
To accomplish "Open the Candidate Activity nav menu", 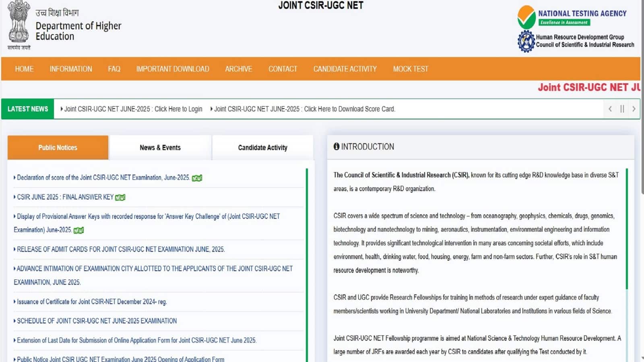I will coord(345,69).
